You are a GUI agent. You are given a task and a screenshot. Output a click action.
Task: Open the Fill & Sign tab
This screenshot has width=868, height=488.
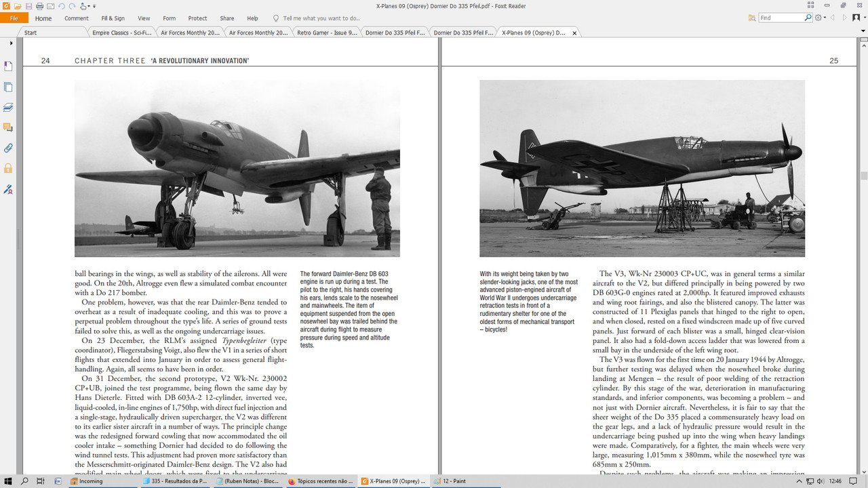click(x=113, y=18)
